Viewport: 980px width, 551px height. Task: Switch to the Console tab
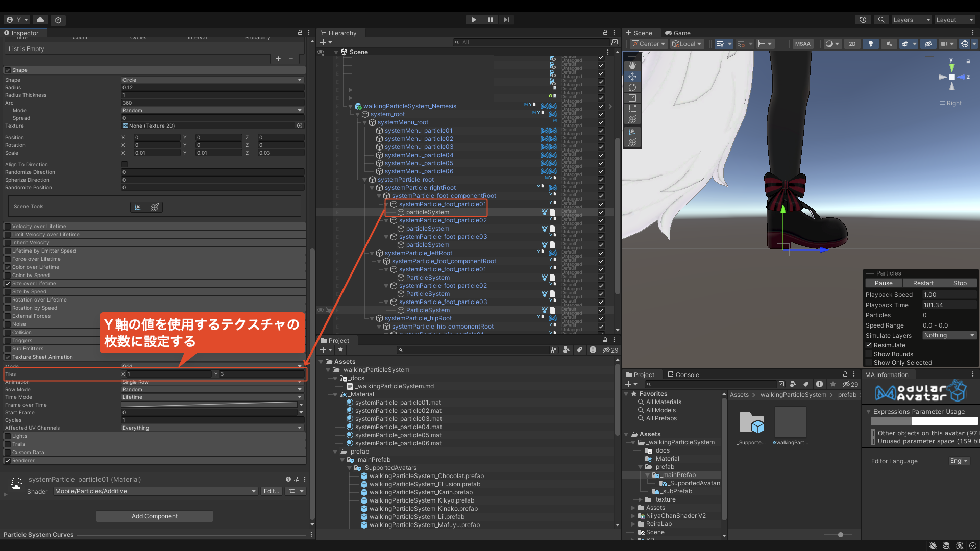[x=683, y=374]
